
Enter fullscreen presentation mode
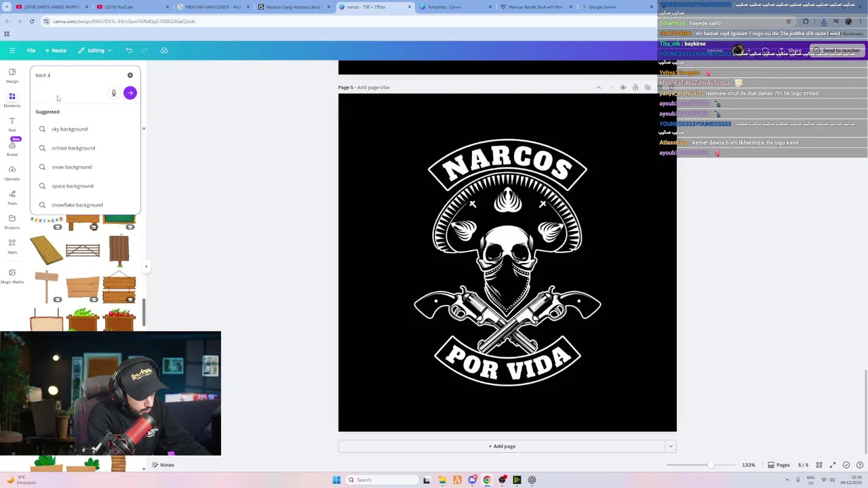tap(833, 465)
